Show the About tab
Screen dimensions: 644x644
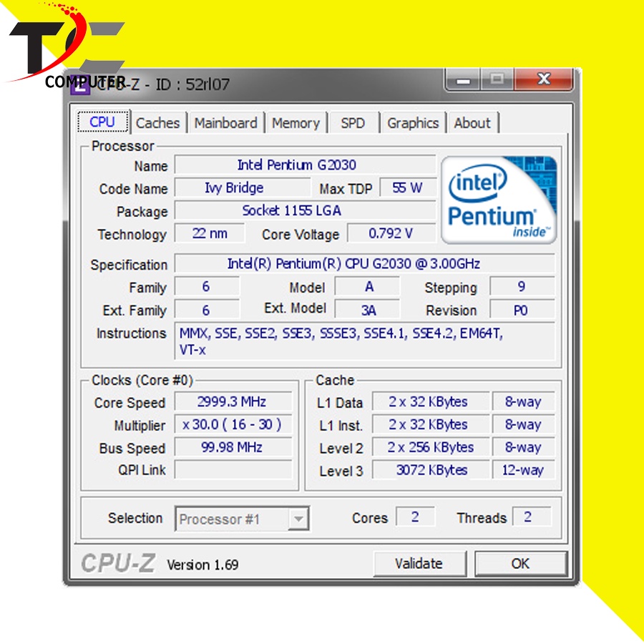[x=472, y=123]
